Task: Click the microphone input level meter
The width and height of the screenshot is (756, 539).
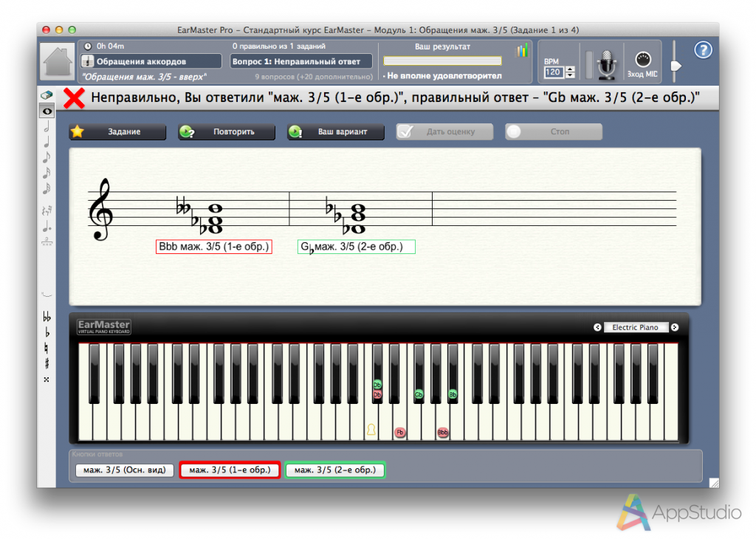Action: (x=588, y=64)
